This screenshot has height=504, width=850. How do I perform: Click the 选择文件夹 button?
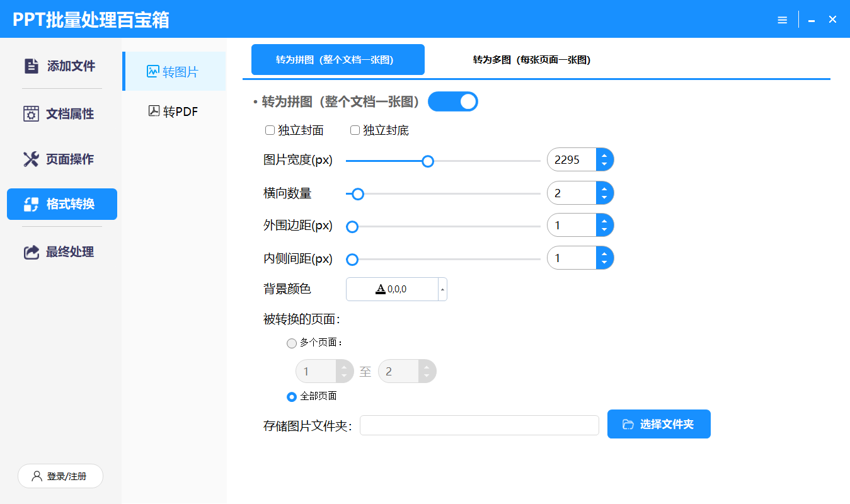(x=658, y=424)
